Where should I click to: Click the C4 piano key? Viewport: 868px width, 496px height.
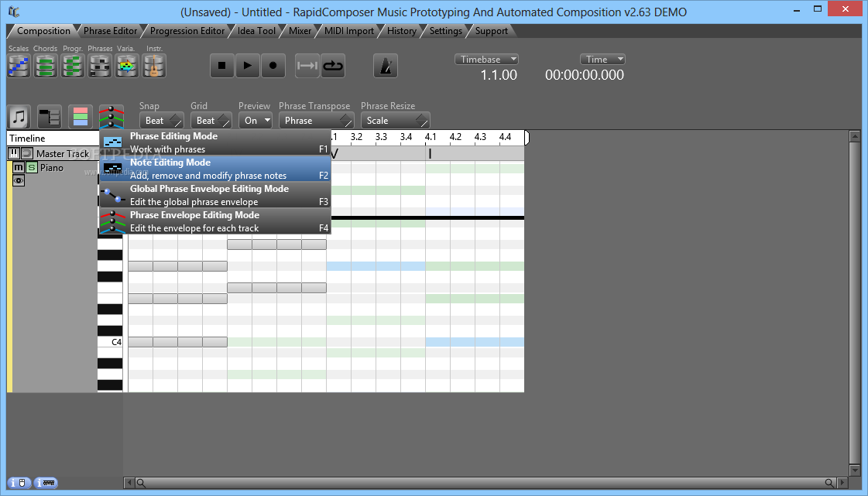[x=110, y=342]
